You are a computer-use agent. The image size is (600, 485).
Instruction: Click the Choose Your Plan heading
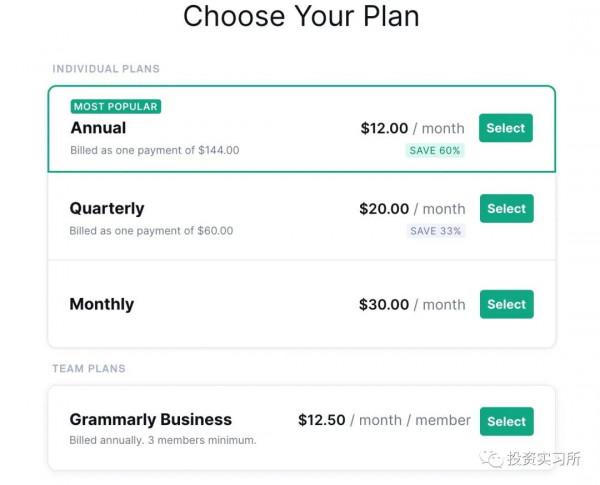(x=301, y=17)
